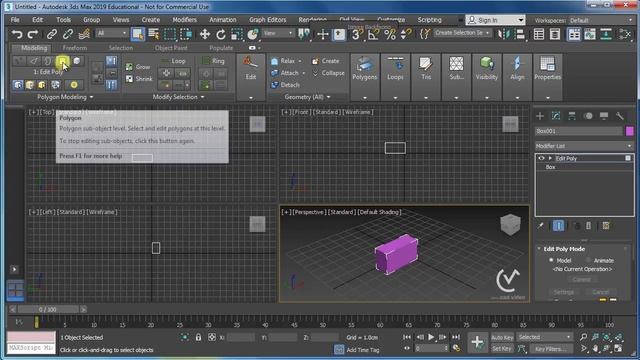Screen dimensions: 640x360
Task: Expand the Geometry (All) panel arrow
Action: 329,97
